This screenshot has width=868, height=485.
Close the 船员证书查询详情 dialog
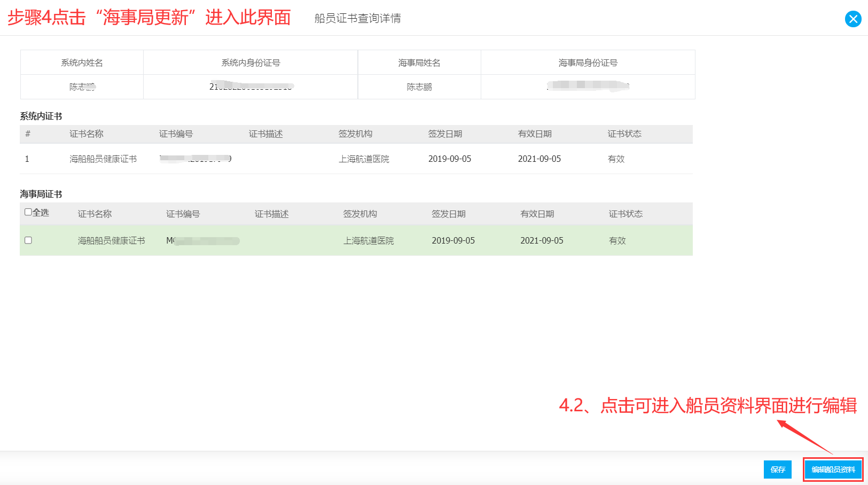tap(853, 19)
